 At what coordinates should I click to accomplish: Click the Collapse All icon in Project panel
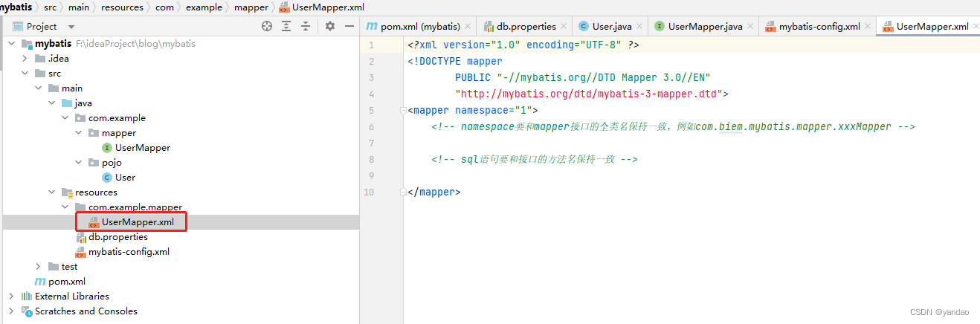pos(305,26)
